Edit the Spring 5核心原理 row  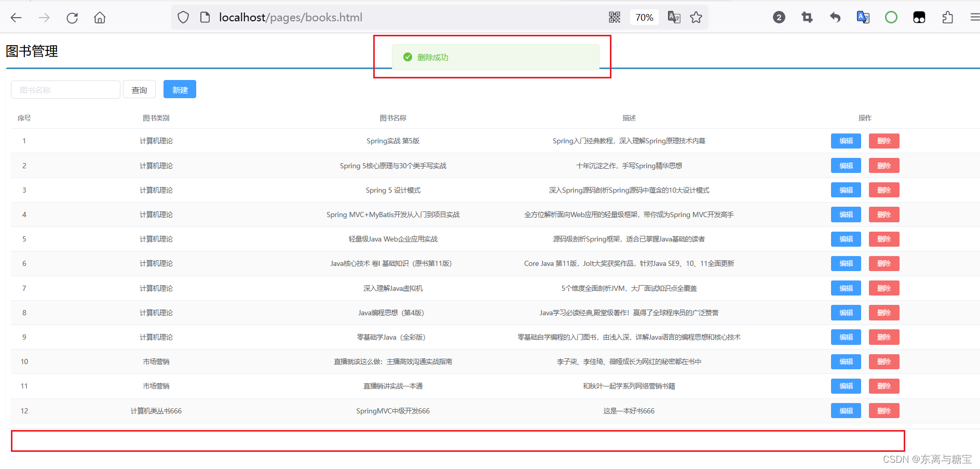coord(846,166)
